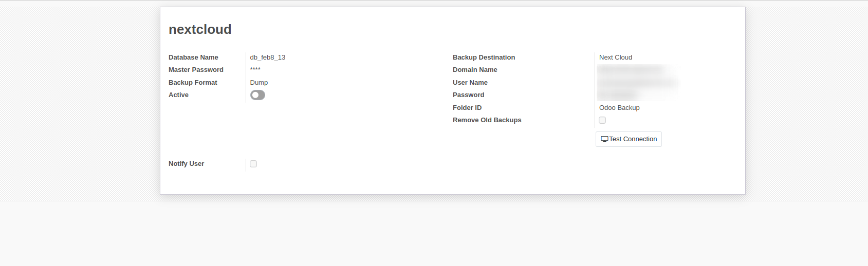Check the Notify User checkbox

pos(253,164)
